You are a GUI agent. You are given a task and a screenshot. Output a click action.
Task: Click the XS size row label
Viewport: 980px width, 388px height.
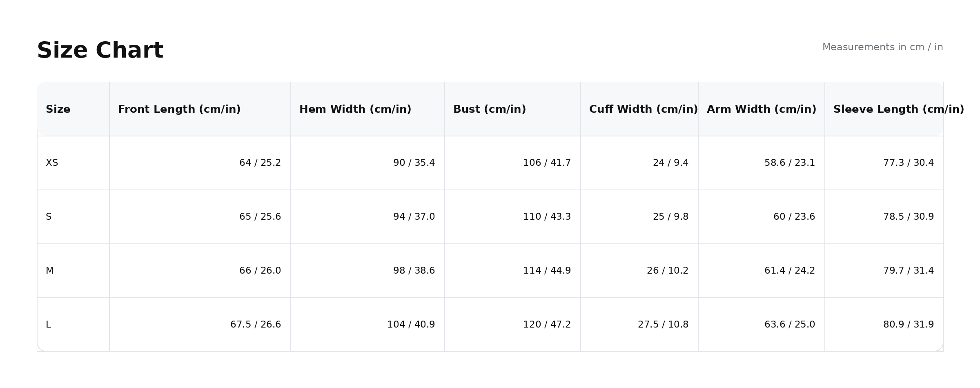(52, 163)
